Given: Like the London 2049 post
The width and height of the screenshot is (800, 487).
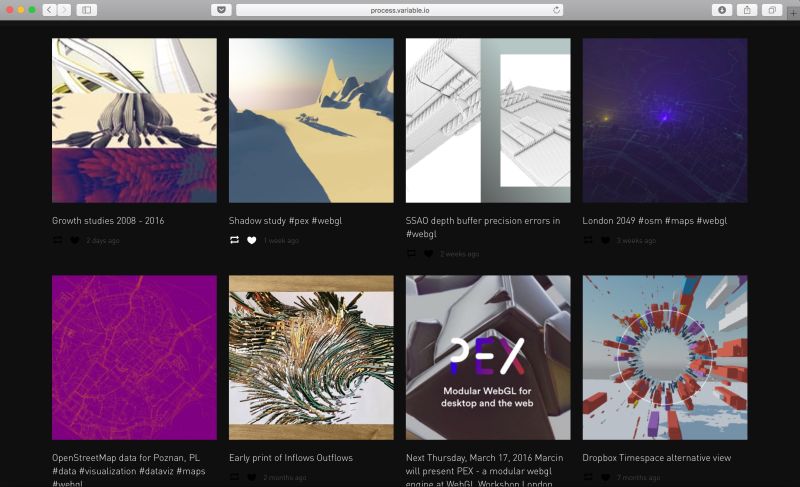Looking at the screenshot, I should click(x=605, y=240).
